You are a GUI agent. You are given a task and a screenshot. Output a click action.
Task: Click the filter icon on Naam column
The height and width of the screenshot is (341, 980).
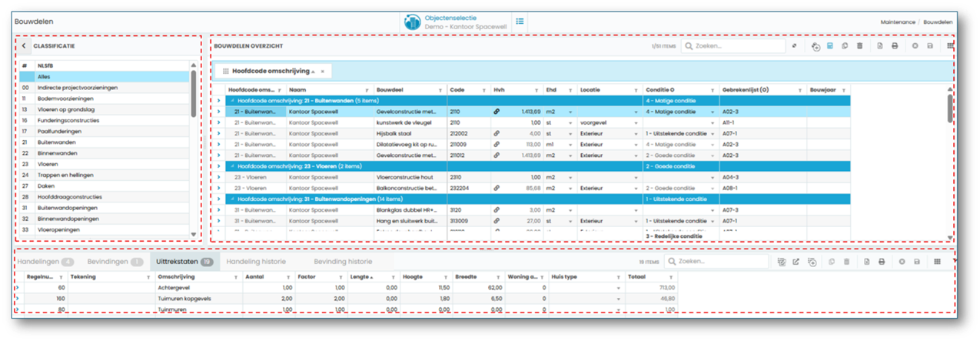coord(367,89)
